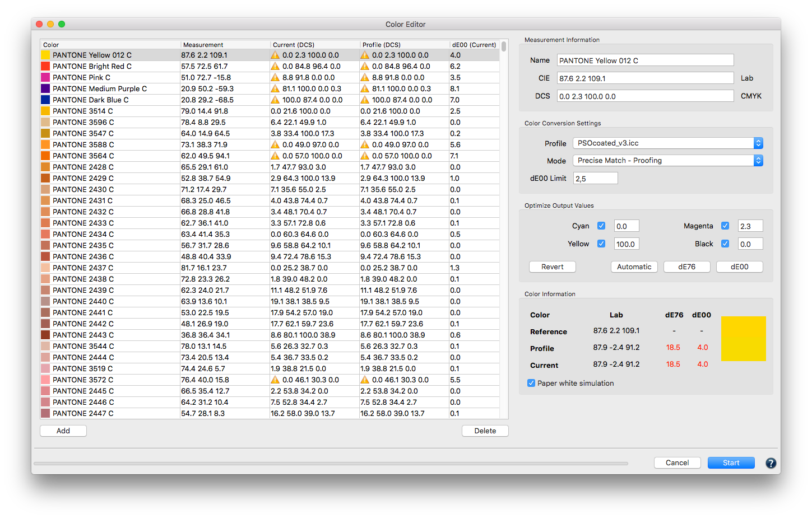This screenshot has height=519, width=812.
Task: Click warning icon in PANTONE 3572 C Current column
Action: tap(275, 380)
